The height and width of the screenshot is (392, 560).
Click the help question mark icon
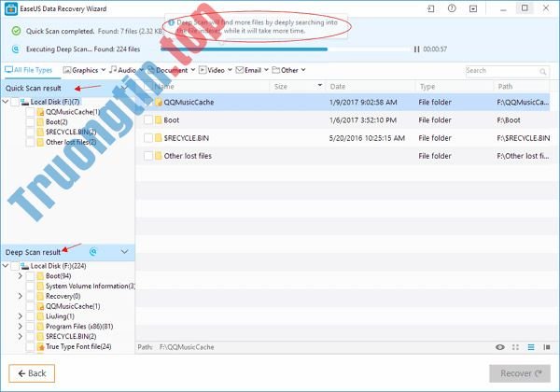click(452, 8)
